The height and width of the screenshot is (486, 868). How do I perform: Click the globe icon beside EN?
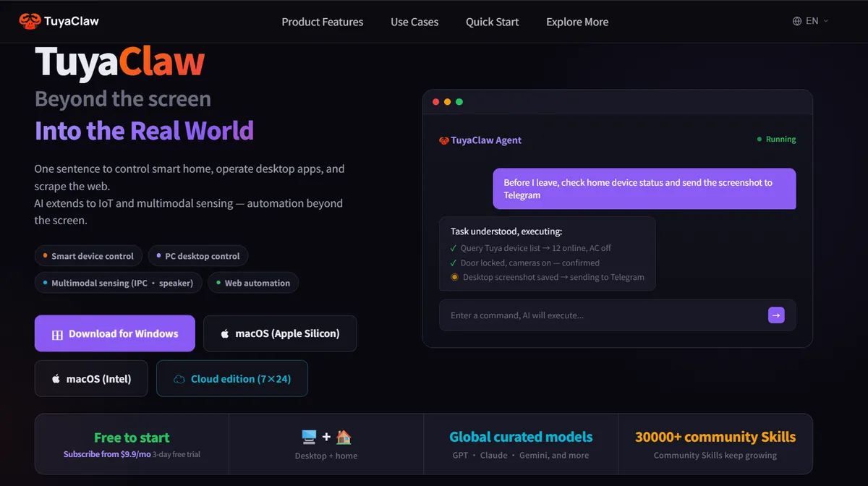pyautogui.click(x=797, y=21)
